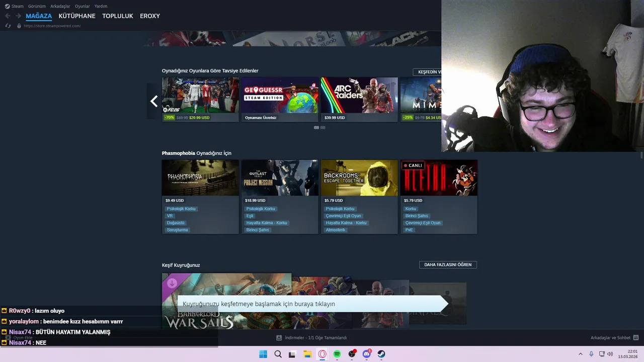The image size is (644, 362).
Task: Click the Bannerlord War Sails queue image
Action: tap(226, 301)
